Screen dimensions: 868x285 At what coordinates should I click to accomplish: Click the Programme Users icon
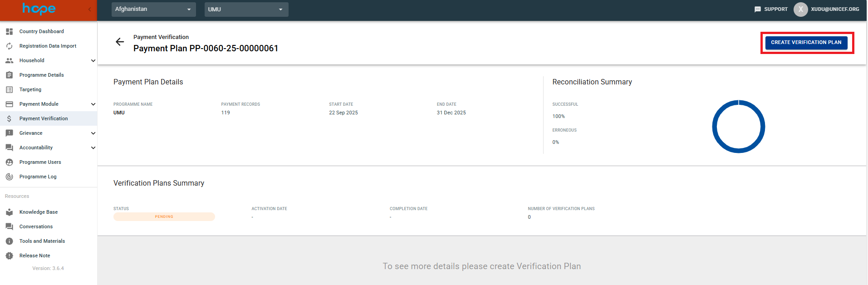(9, 162)
